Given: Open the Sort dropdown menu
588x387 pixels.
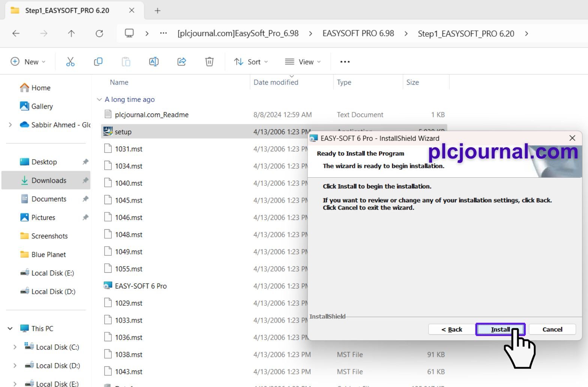Looking at the screenshot, I should [x=251, y=62].
